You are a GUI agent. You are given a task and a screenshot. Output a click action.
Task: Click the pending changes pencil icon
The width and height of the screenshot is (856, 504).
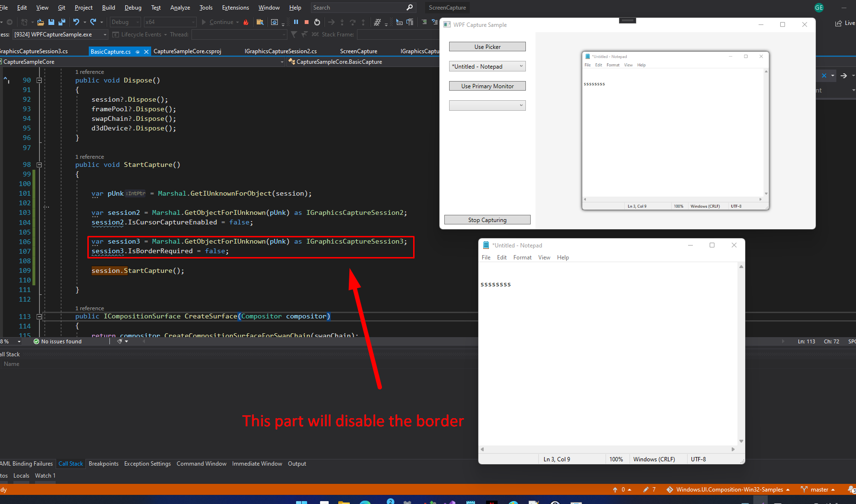click(x=646, y=490)
